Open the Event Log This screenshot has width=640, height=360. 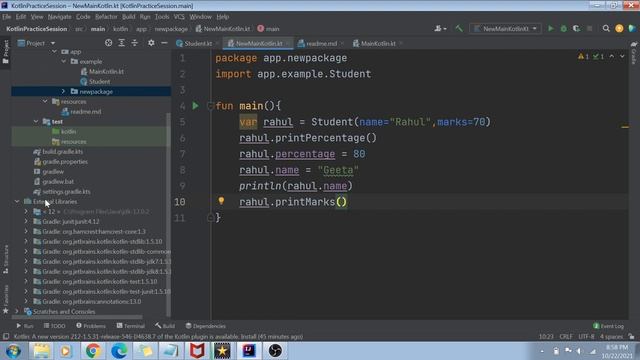[x=608, y=326]
